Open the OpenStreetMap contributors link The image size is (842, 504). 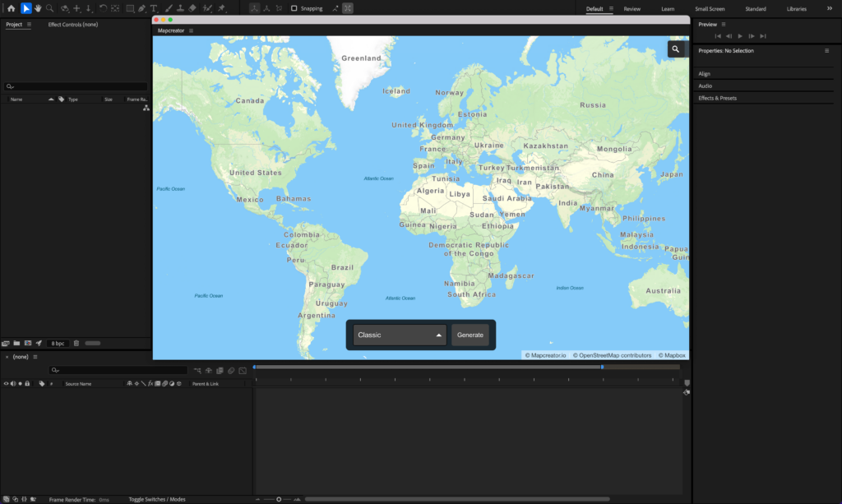(612, 355)
